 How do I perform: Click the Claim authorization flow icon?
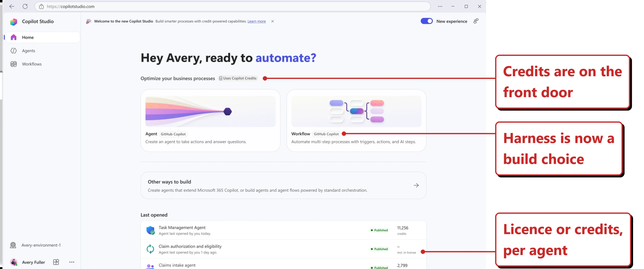[x=150, y=249]
